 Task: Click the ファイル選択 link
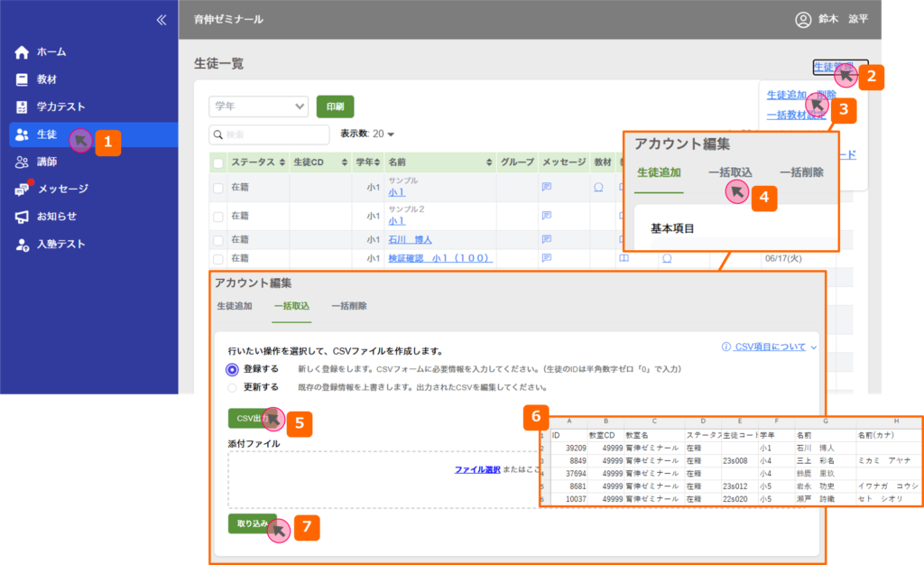[x=476, y=470]
